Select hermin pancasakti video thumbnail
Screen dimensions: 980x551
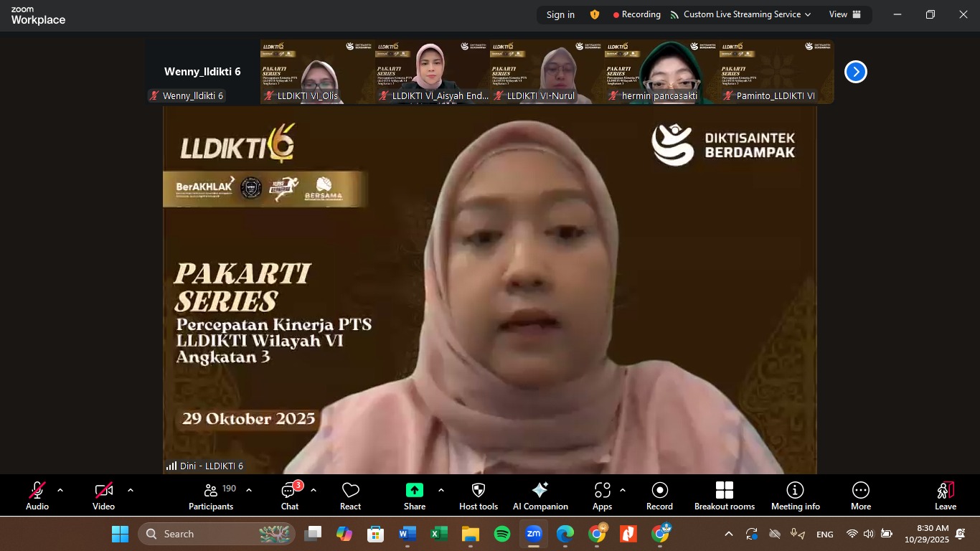[x=661, y=72]
